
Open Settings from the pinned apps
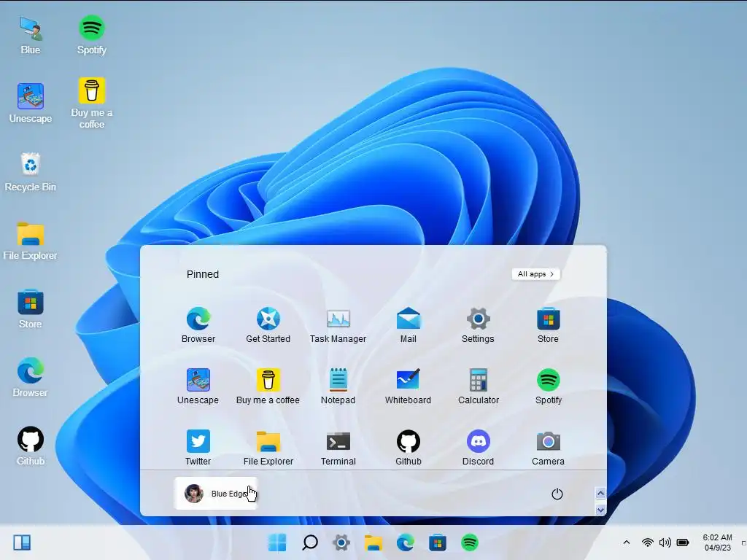pyautogui.click(x=478, y=325)
